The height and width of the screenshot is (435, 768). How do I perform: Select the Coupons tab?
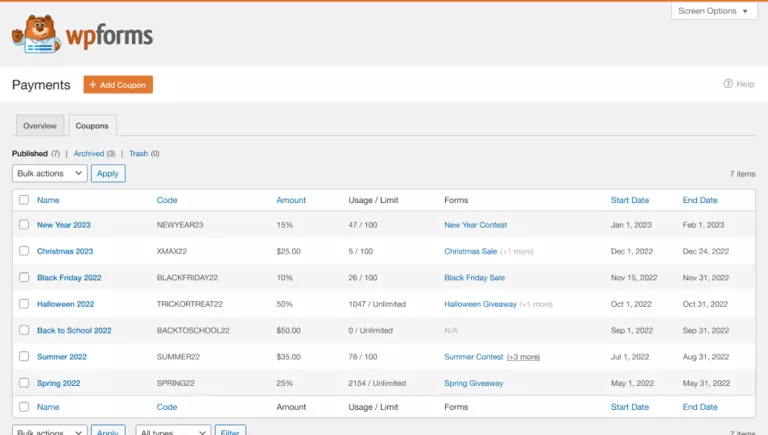pos(92,126)
